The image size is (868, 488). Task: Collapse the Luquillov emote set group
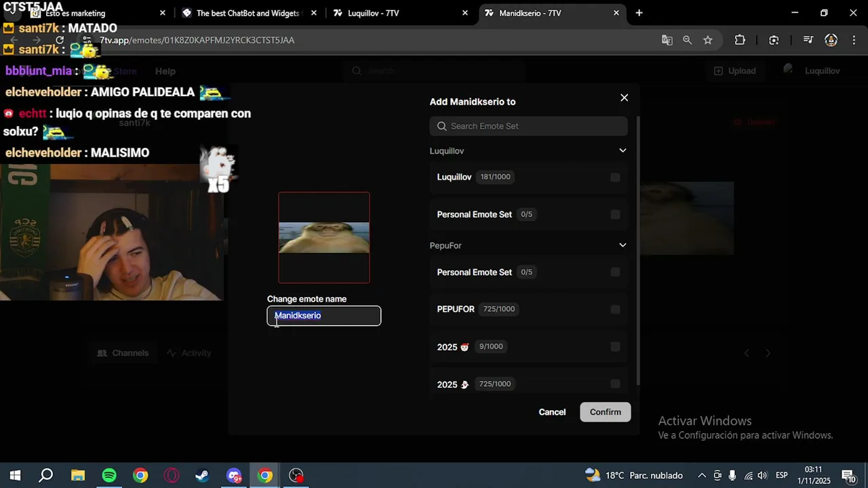pyautogui.click(x=623, y=150)
